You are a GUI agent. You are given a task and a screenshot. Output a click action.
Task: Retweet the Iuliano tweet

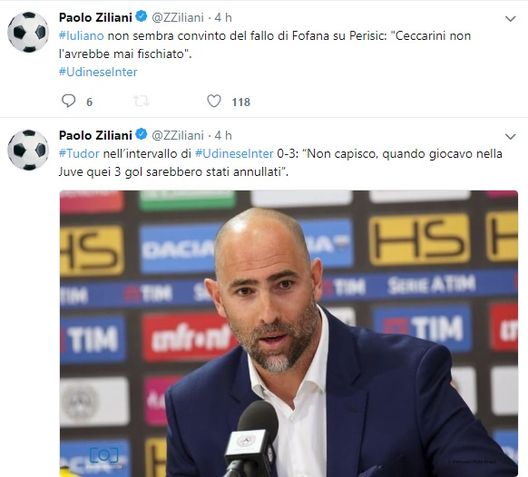point(141,101)
